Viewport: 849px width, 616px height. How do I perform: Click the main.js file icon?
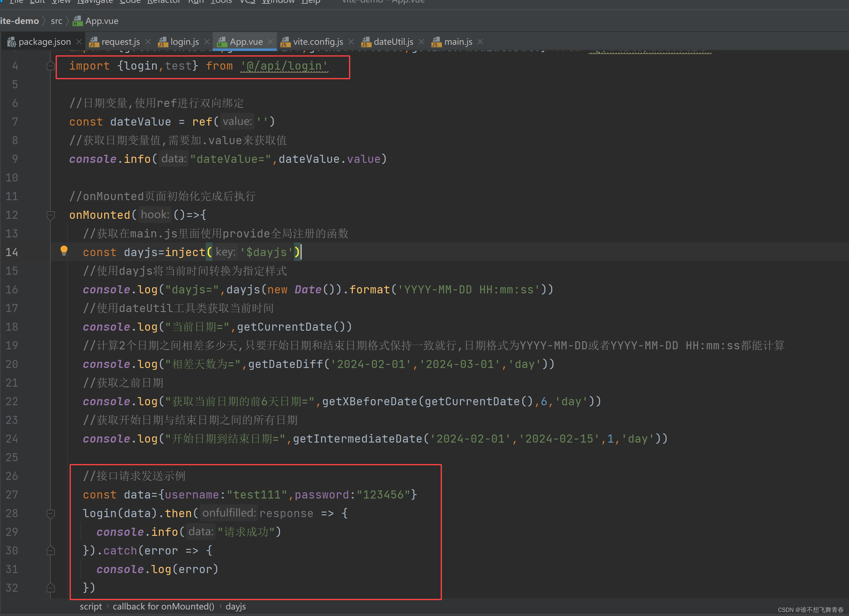point(437,42)
